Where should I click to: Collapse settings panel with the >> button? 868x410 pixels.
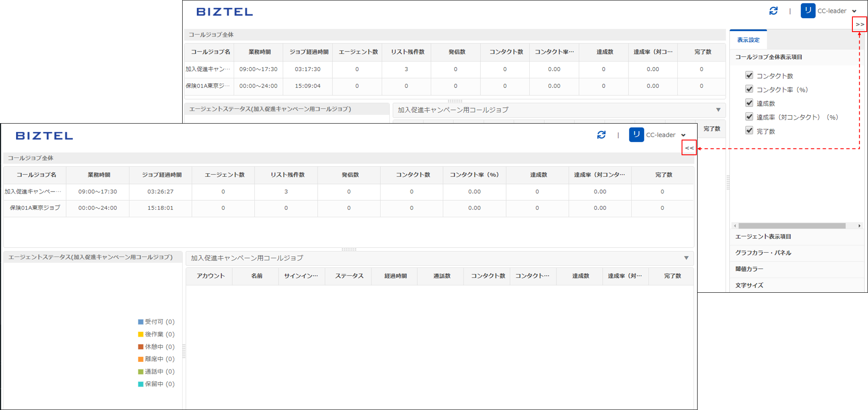coord(860,24)
